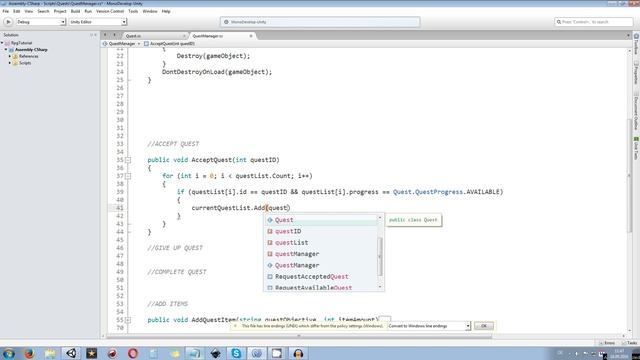Screen dimensions: 640x360
Task: Choose RequestAcceptedQuest in autocomplete list
Action: (x=320, y=277)
